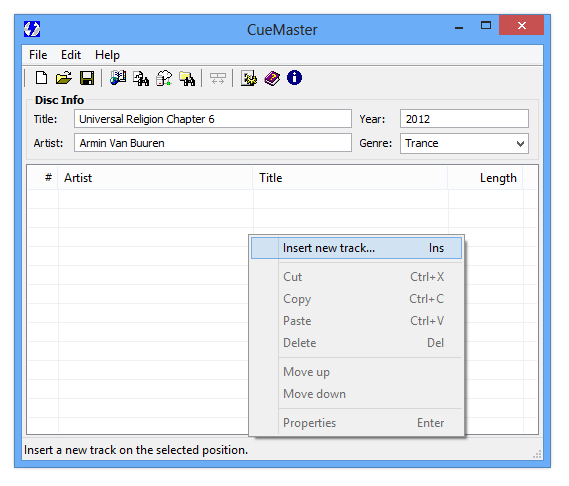The width and height of the screenshot is (569, 486).
Task: Click the cloud server toolbar icon
Action: click(164, 78)
